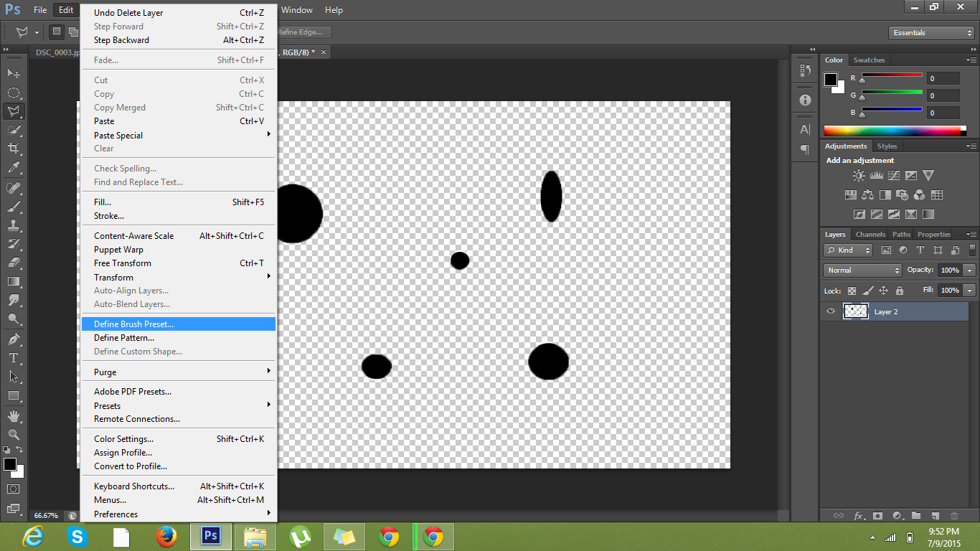Switch to the Swatches tab
Viewport: 980px width, 551px height.
869,60
